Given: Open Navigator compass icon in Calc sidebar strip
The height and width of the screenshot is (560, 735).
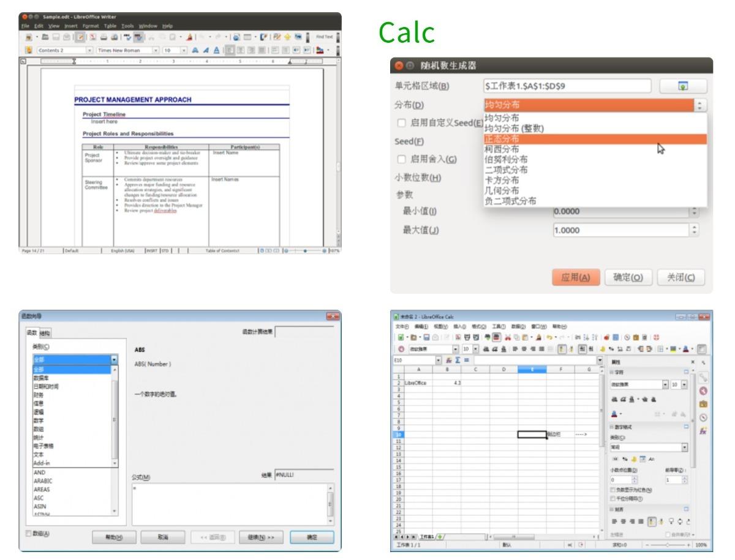Looking at the screenshot, I should coord(703,417).
